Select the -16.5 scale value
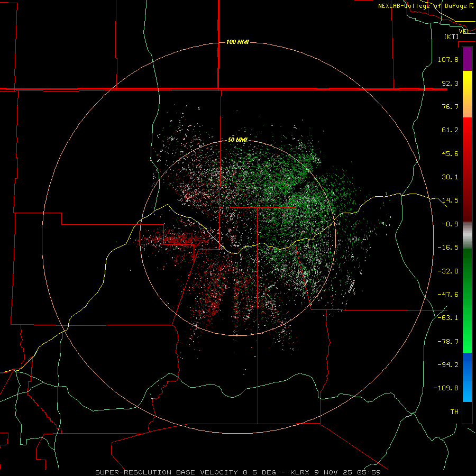Image resolution: width=476 pixels, height=476 pixels. coord(448,248)
